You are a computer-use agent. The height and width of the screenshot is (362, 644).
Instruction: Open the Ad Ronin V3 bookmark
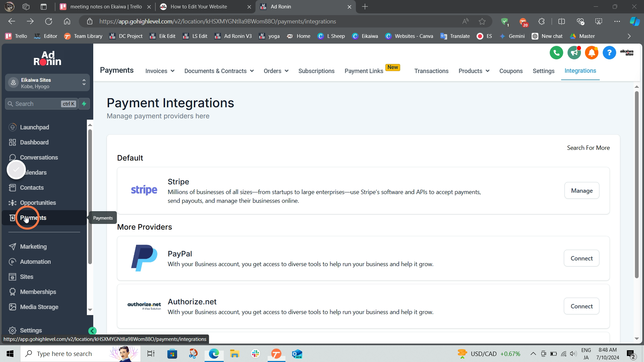(x=233, y=36)
